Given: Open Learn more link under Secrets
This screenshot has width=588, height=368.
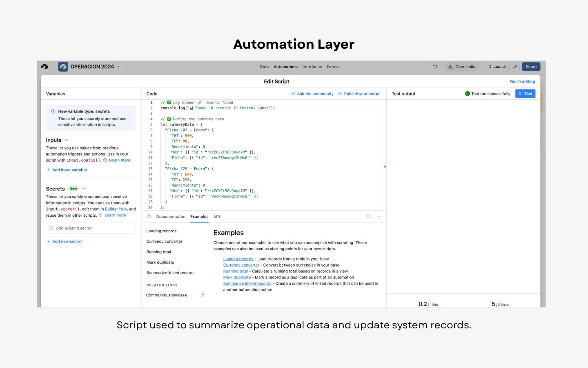Looking at the screenshot, I should point(115,215).
